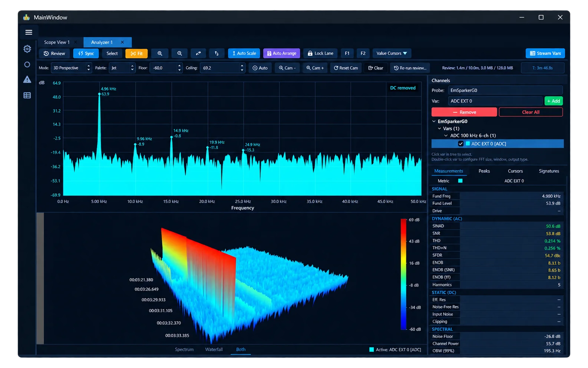
Task: Switch to the Cursors tab
Action: coord(515,171)
